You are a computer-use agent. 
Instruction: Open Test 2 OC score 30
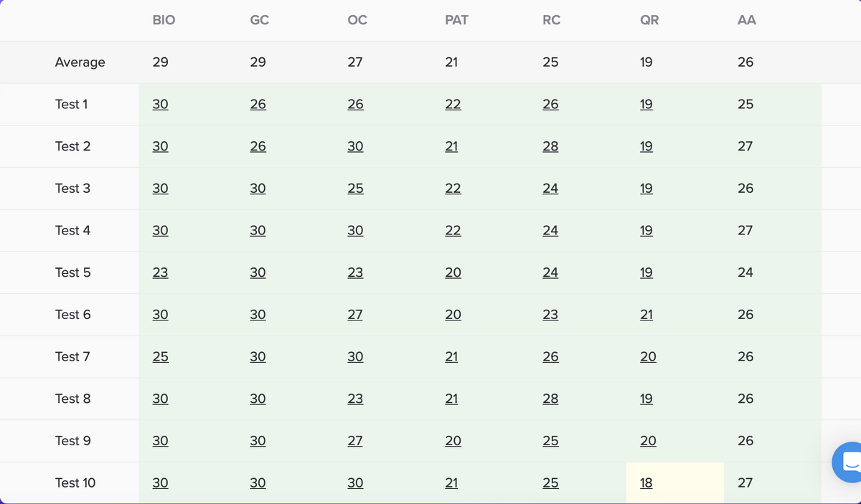pyautogui.click(x=355, y=146)
